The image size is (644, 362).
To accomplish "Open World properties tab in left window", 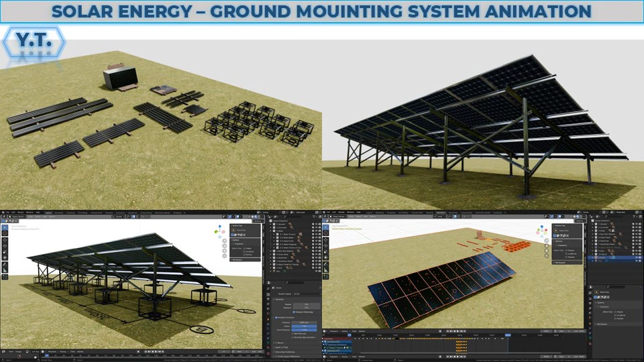I will pos(268,314).
